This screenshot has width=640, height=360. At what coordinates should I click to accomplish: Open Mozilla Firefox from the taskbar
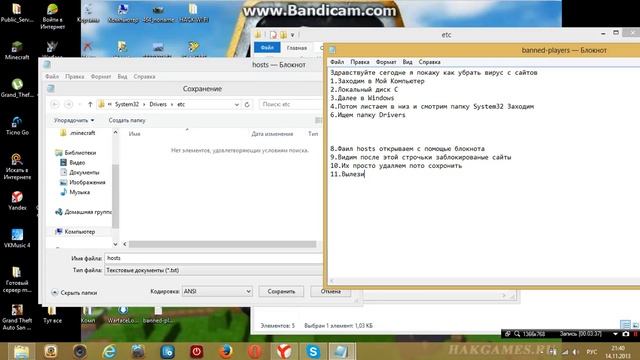(x=226, y=351)
